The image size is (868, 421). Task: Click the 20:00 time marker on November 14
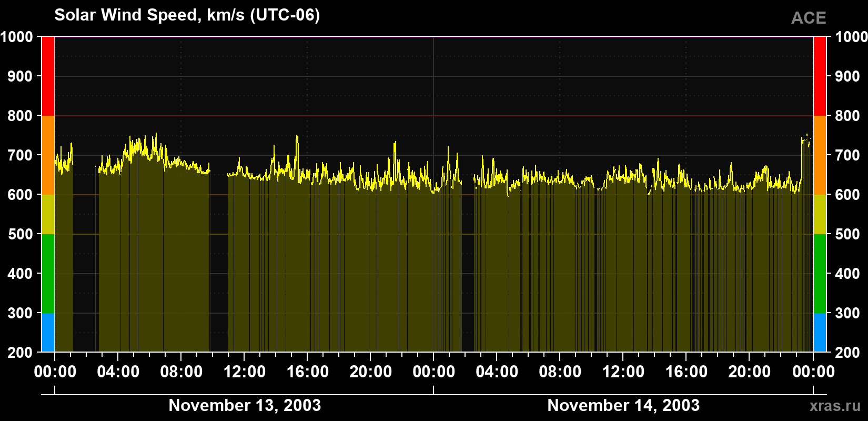(750, 372)
